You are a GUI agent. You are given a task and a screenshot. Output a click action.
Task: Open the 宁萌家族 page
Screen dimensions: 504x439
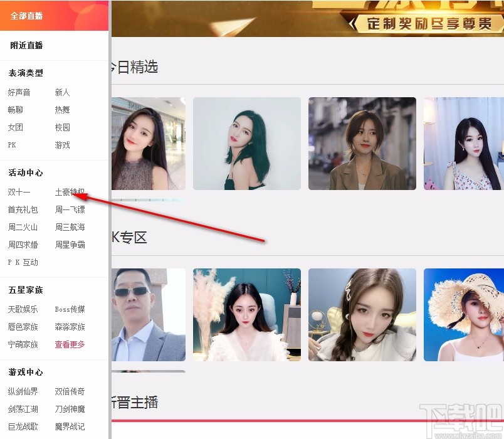tap(23, 344)
